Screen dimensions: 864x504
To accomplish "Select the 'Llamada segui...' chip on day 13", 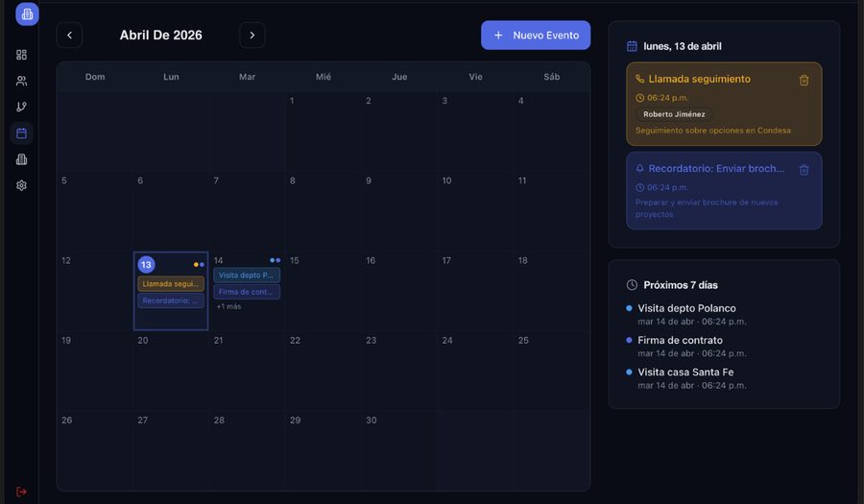I will 171,283.
